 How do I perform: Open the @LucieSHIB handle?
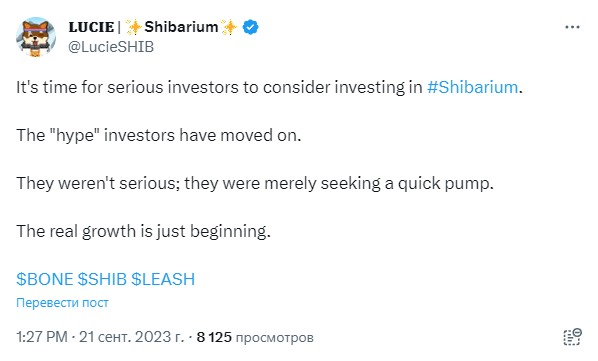(111, 47)
